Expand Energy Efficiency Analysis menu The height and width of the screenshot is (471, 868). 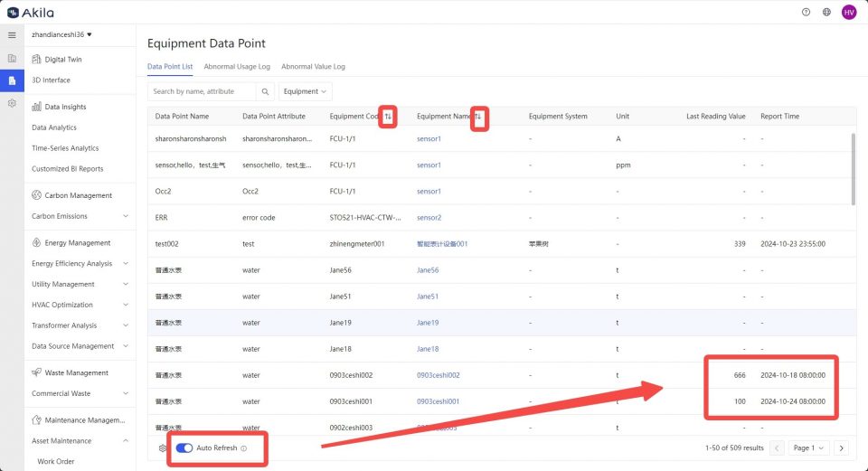(x=126, y=263)
